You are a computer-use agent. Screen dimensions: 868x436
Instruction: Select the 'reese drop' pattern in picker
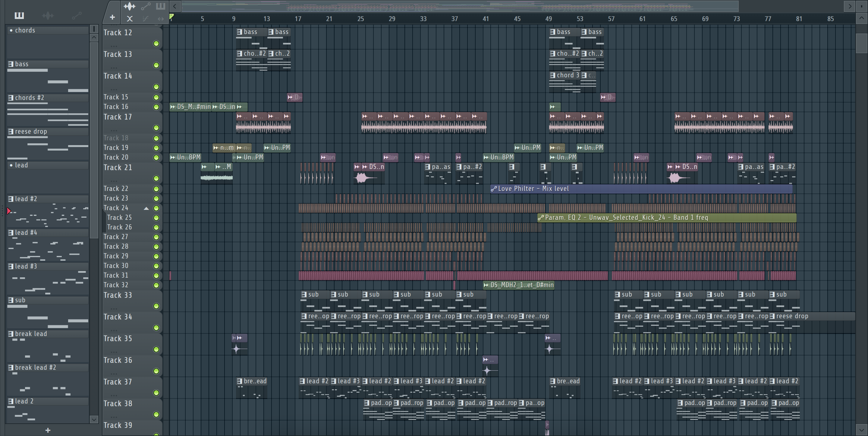31,132
